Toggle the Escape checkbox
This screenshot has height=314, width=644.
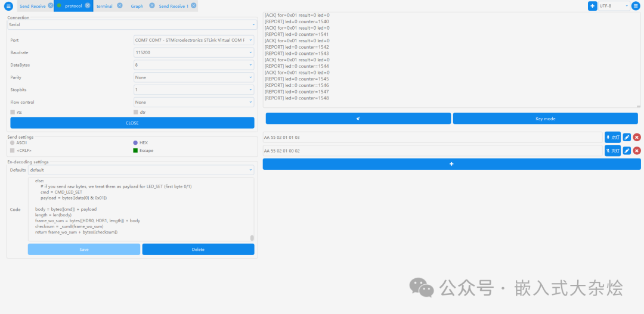[135, 151]
